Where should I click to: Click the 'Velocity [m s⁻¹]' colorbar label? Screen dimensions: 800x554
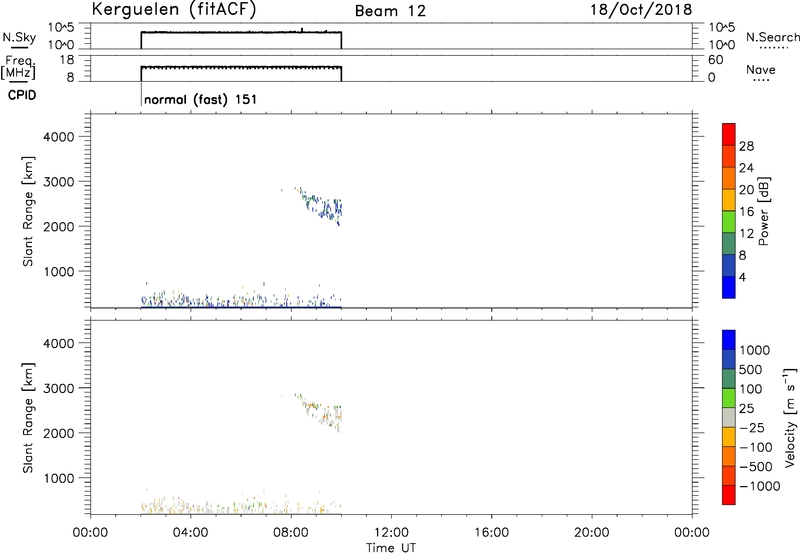coord(790,417)
